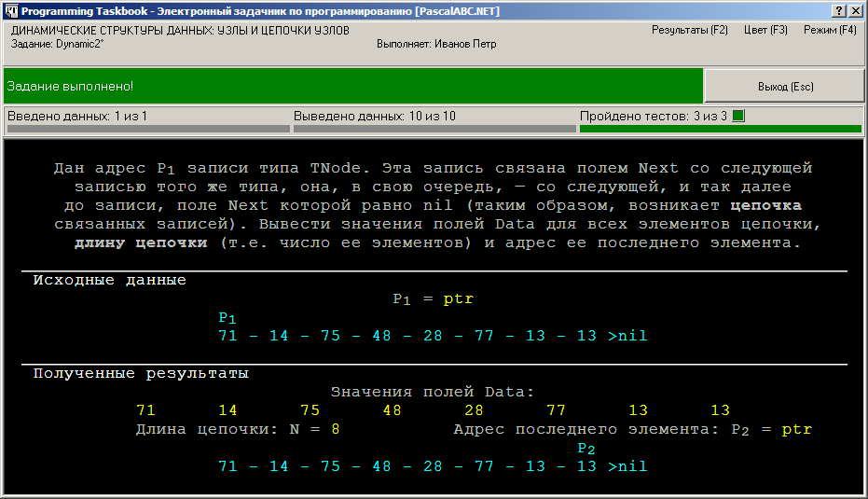868x499 pixels.
Task: Click the question mark help button
Action: click(x=839, y=10)
